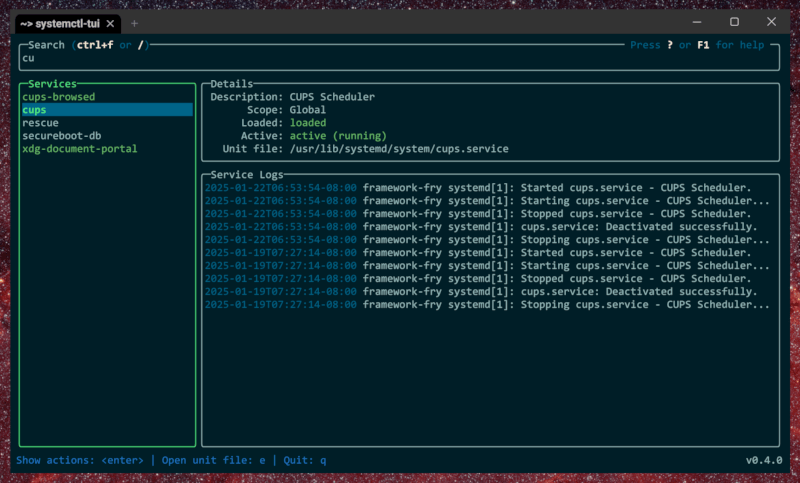
Task: Click the 2025-01-22 'Stopping cups.service' log line
Action: pos(487,240)
